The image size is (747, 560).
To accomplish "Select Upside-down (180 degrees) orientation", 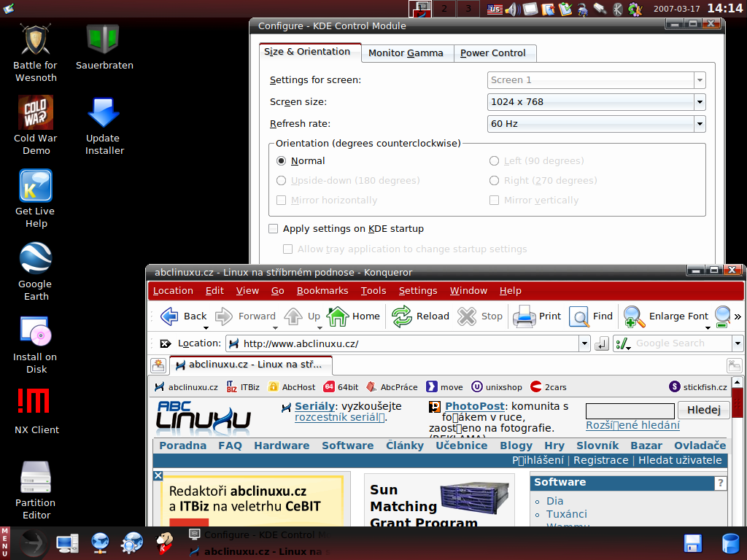I will (x=281, y=181).
